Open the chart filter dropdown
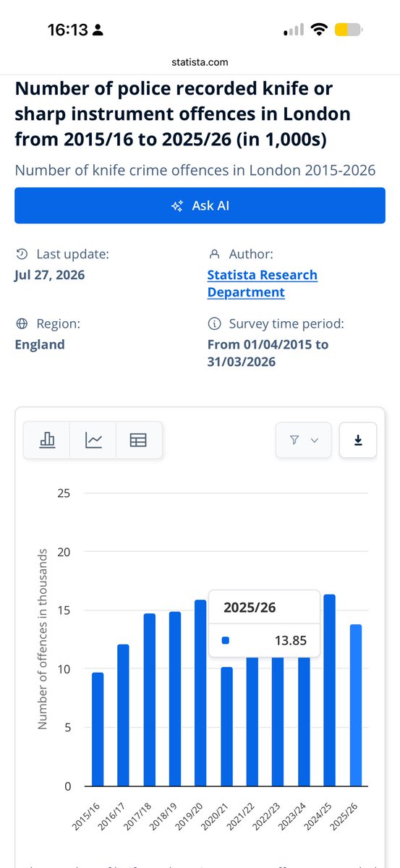 pyautogui.click(x=303, y=440)
